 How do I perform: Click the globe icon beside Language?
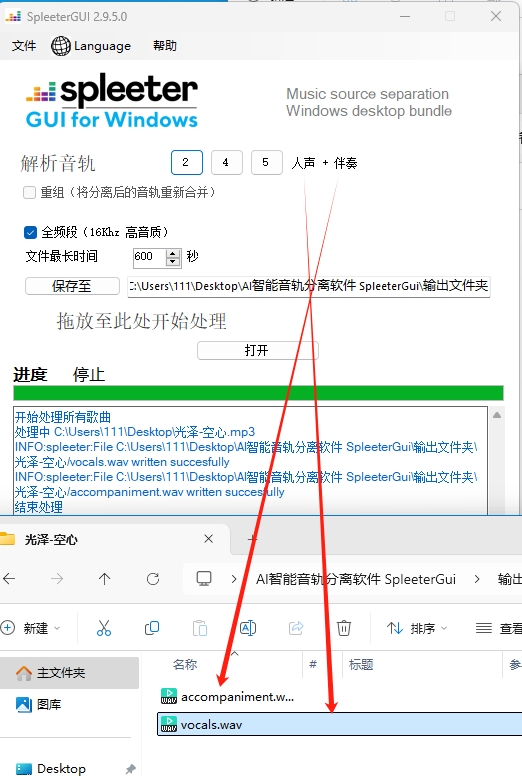[61, 46]
